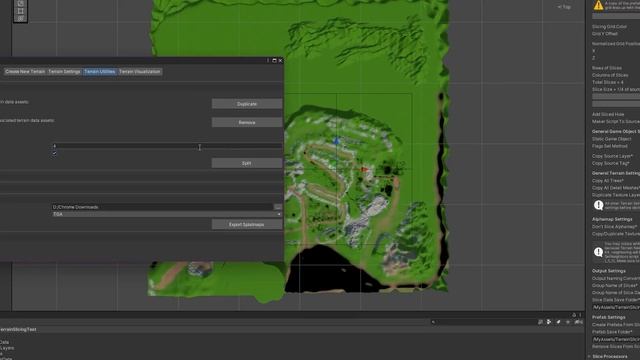Click the tile split count input field
This screenshot has width=640, height=360.
point(167,146)
